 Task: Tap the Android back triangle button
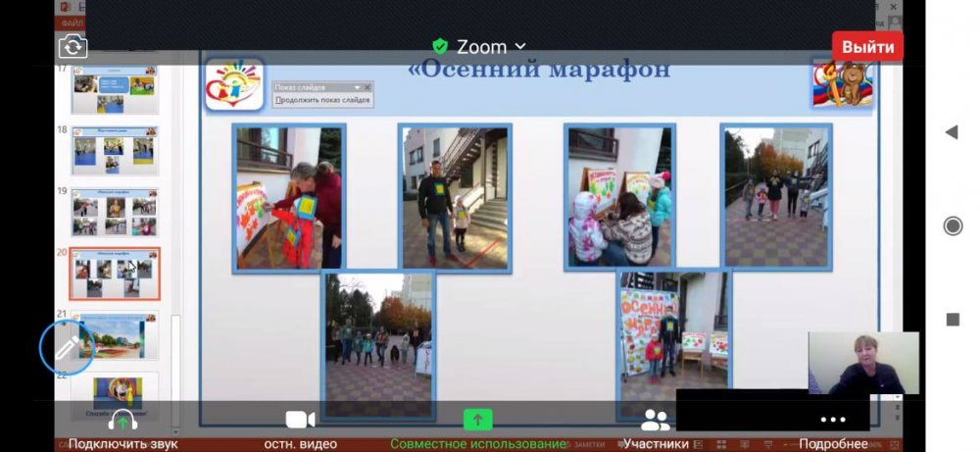pos(952,132)
